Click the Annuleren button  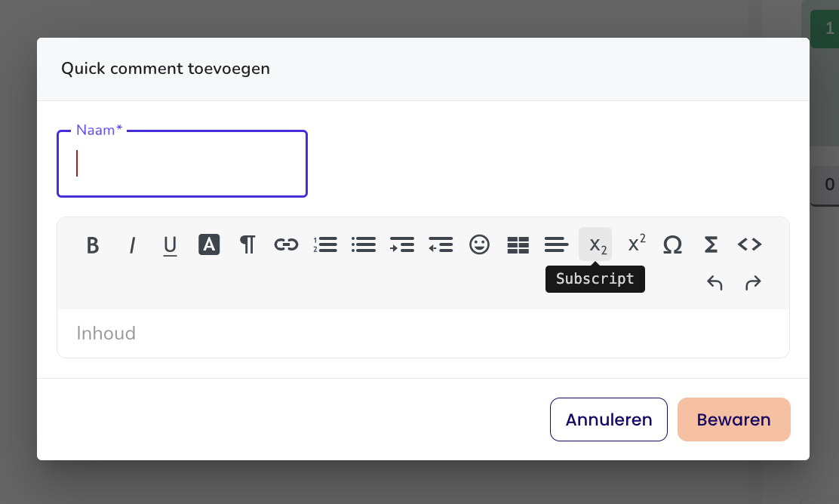tap(608, 419)
